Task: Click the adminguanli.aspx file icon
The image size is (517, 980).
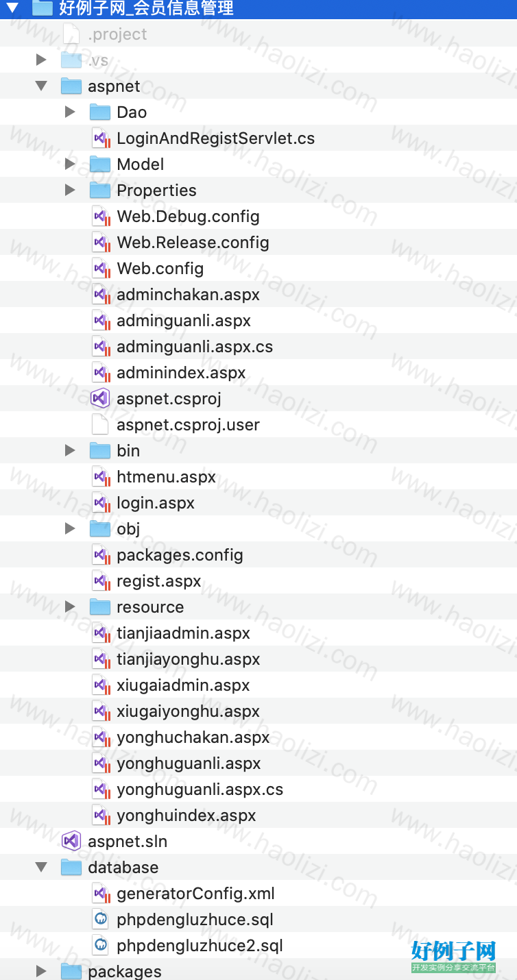Action: [101, 321]
